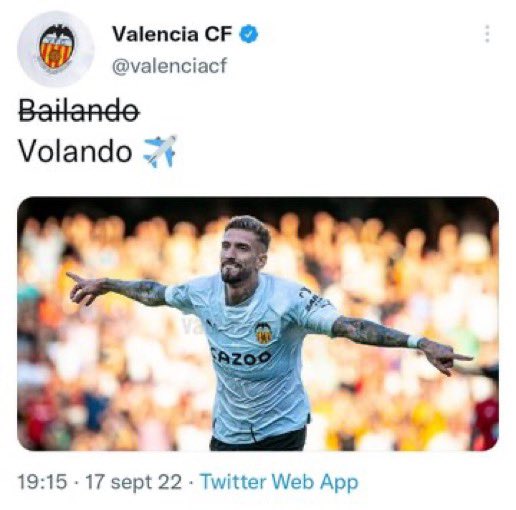
Task: Click the sleeve badge on the player's shirt
Action: pos(312,299)
